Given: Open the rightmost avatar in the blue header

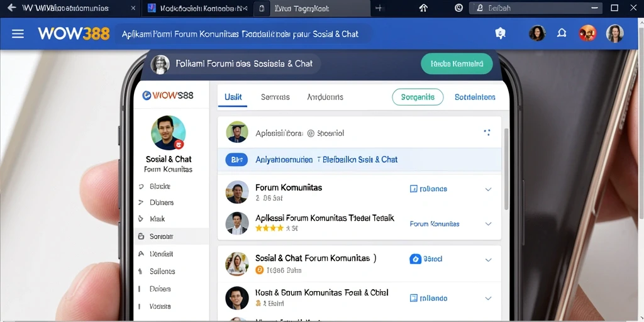Looking at the screenshot, I should [x=615, y=33].
